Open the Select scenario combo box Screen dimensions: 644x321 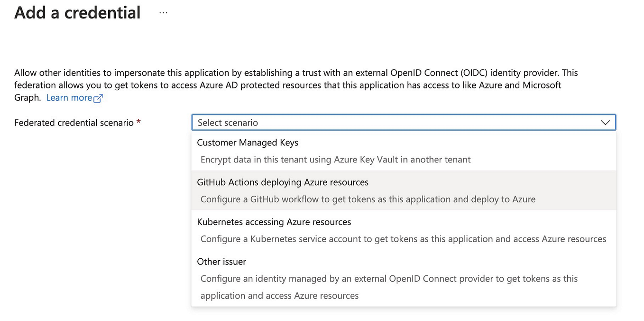tap(403, 123)
